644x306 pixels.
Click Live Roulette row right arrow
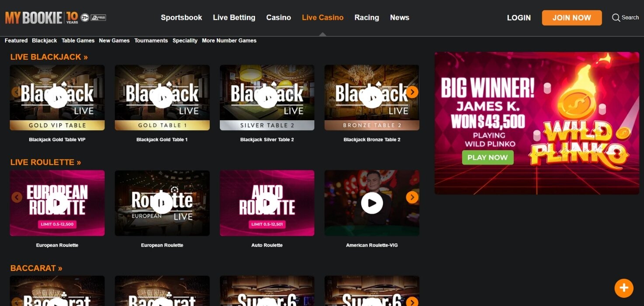412,197
